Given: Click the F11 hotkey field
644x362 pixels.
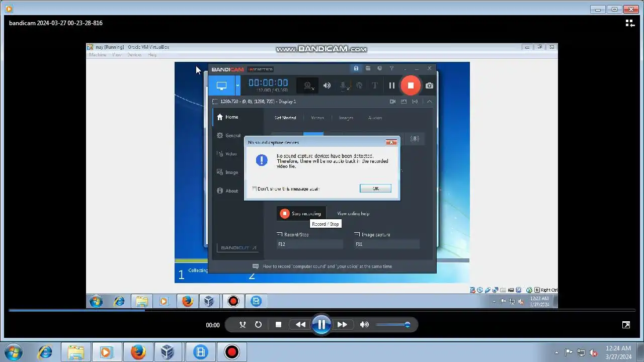Looking at the screenshot, I should coord(387,244).
